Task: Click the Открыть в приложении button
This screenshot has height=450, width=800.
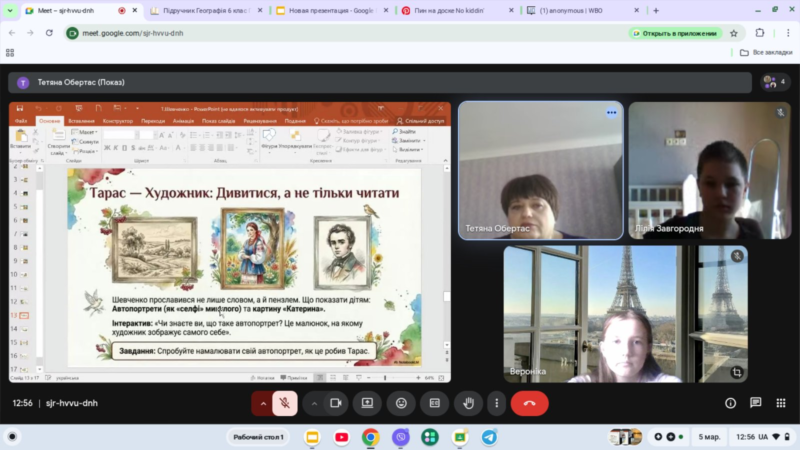Action: pyautogui.click(x=676, y=32)
